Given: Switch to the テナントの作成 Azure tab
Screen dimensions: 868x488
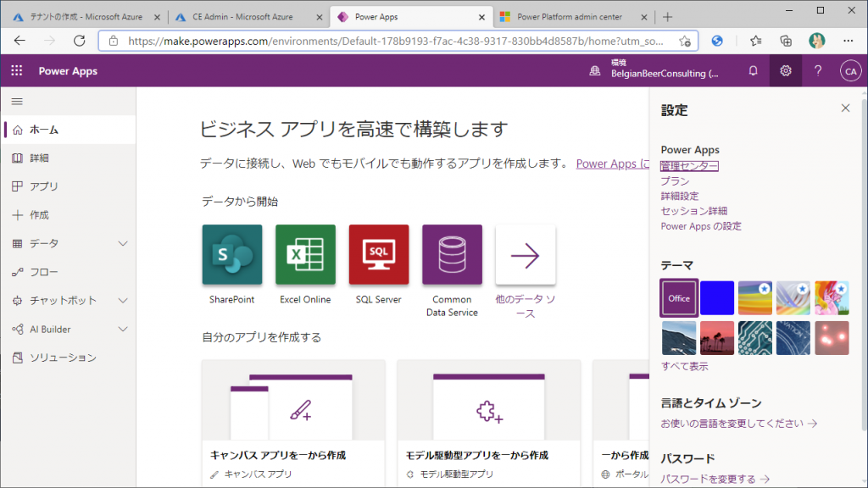Looking at the screenshot, I should (x=86, y=17).
